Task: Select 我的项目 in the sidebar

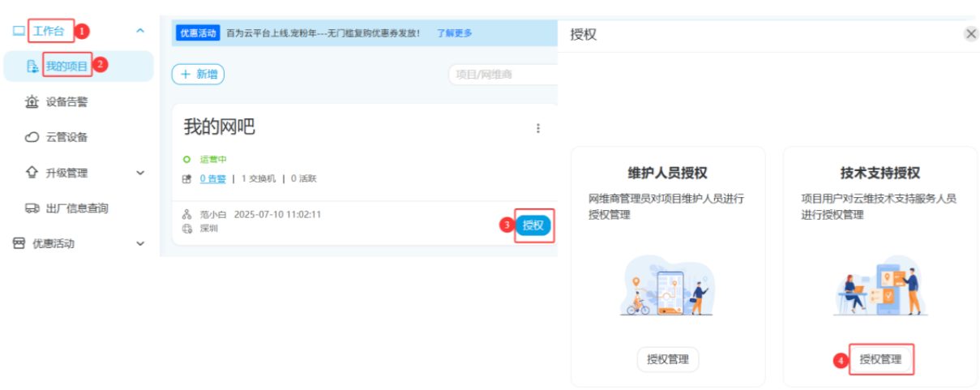Action: [x=66, y=66]
